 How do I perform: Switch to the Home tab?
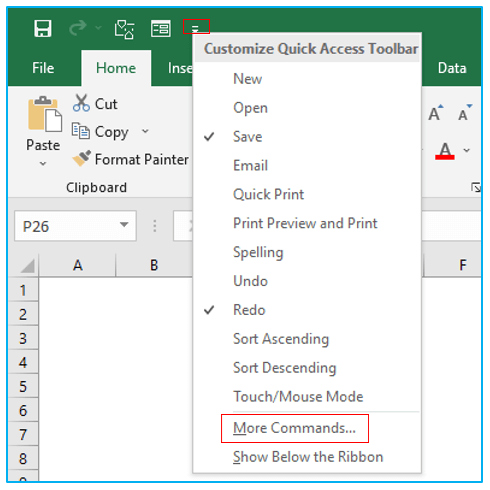click(116, 68)
